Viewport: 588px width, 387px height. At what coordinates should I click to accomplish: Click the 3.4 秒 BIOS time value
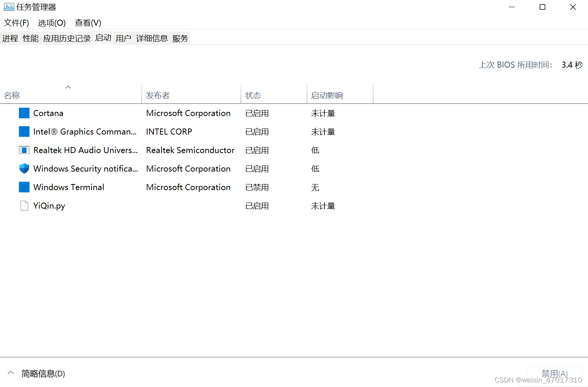(572, 65)
